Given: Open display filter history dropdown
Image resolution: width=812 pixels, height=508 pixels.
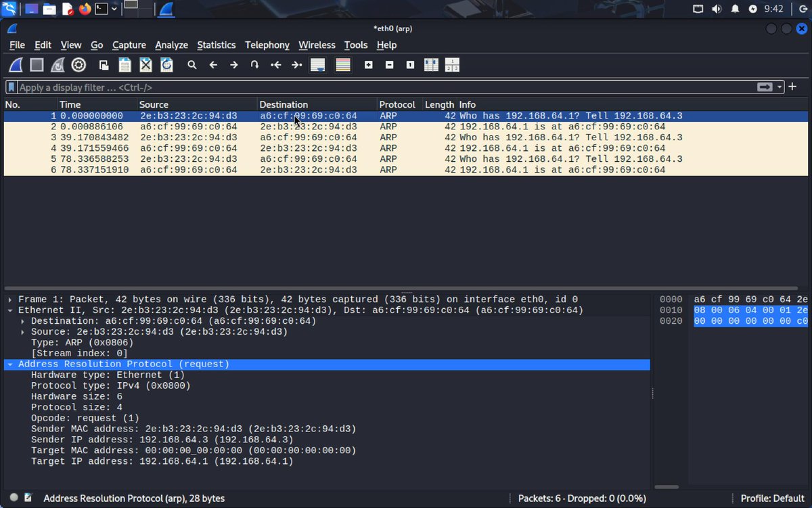Looking at the screenshot, I should [780, 87].
